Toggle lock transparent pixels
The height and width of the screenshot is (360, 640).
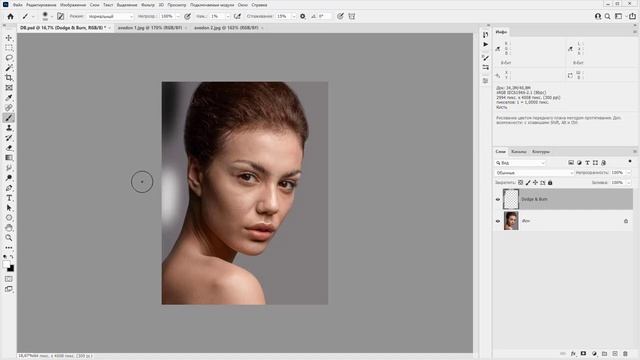pyautogui.click(x=520, y=182)
